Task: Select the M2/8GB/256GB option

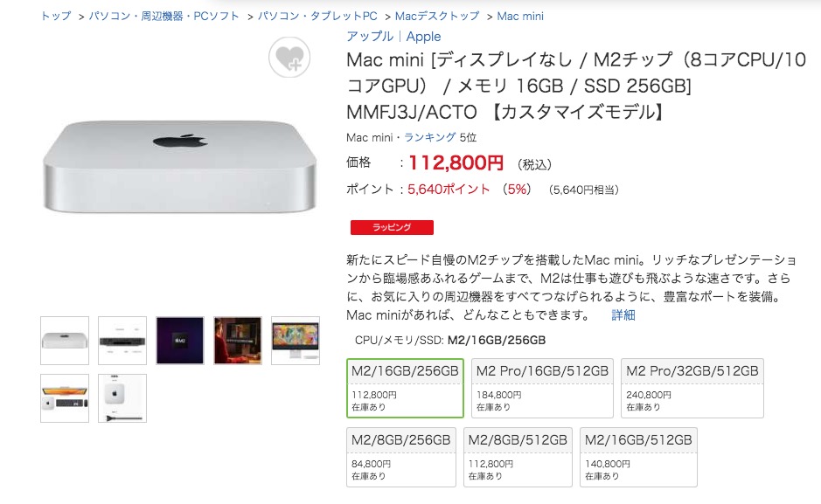Action: point(401,457)
